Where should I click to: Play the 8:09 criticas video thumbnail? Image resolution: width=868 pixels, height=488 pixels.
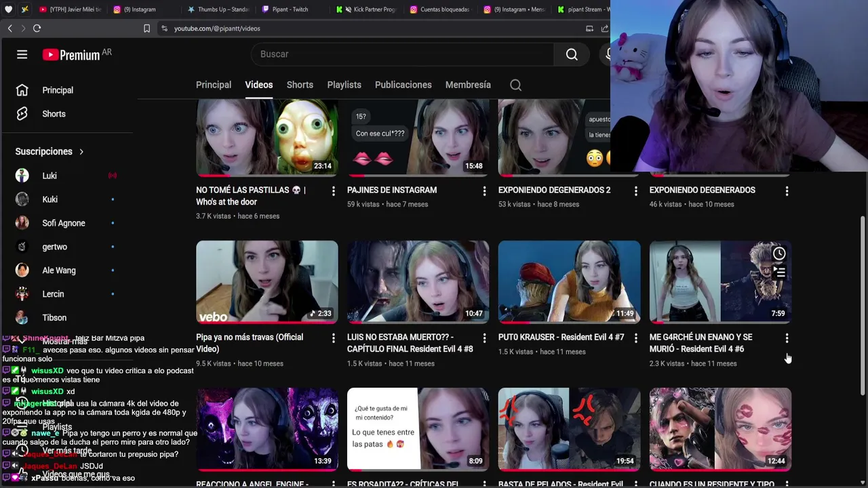tap(418, 429)
